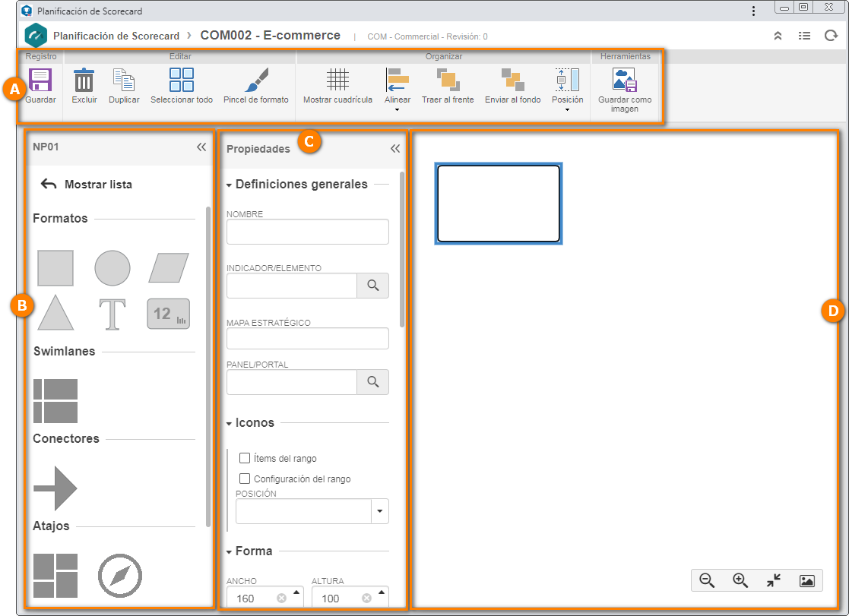Image resolution: width=849 pixels, height=616 pixels.
Task: Fit the diagram to screen with arrows icon
Action: [774, 580]
